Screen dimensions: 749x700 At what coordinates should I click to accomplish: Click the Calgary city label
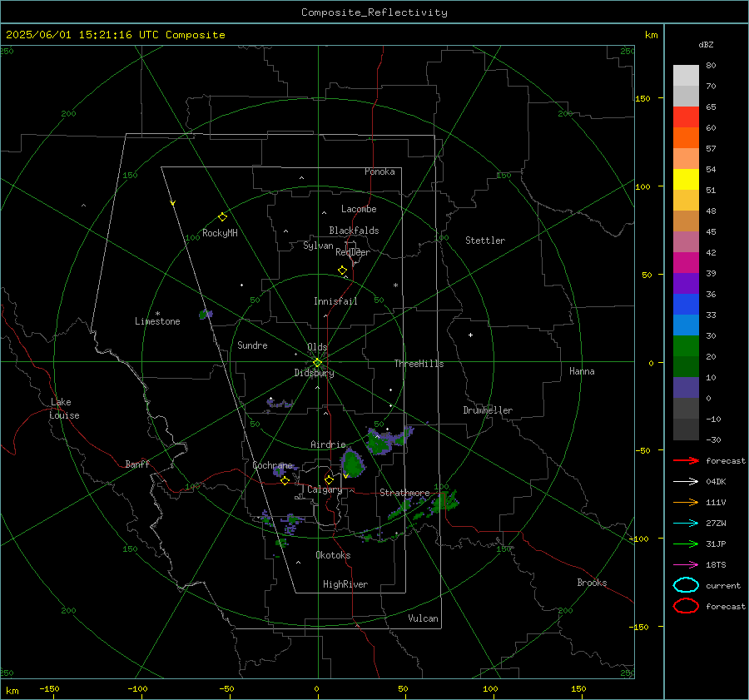click(325, 489)
